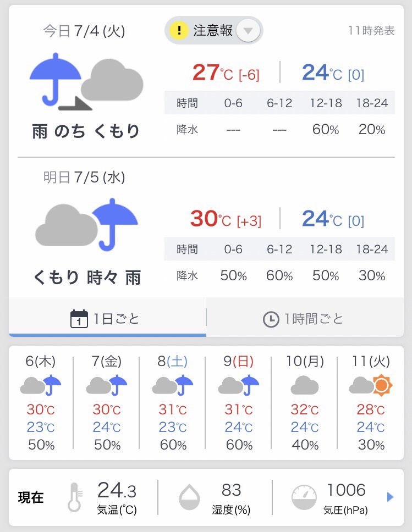Image resolution: width=412 pixels, height=532 pixels.
Task: Click the calendar icon on the daily tab
Action: coord(79,319)
